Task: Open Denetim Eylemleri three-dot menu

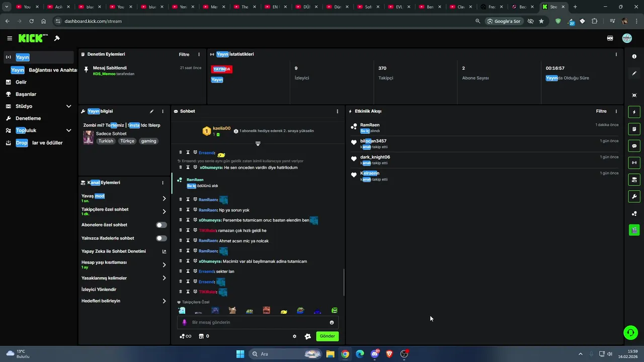Action: (199, 54)
